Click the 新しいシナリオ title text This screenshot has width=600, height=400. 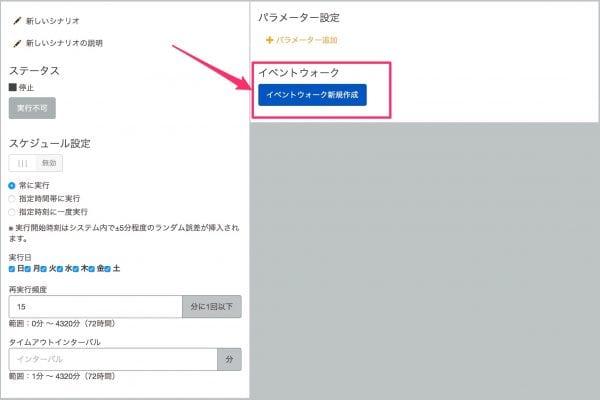click(x=53, y=21)
